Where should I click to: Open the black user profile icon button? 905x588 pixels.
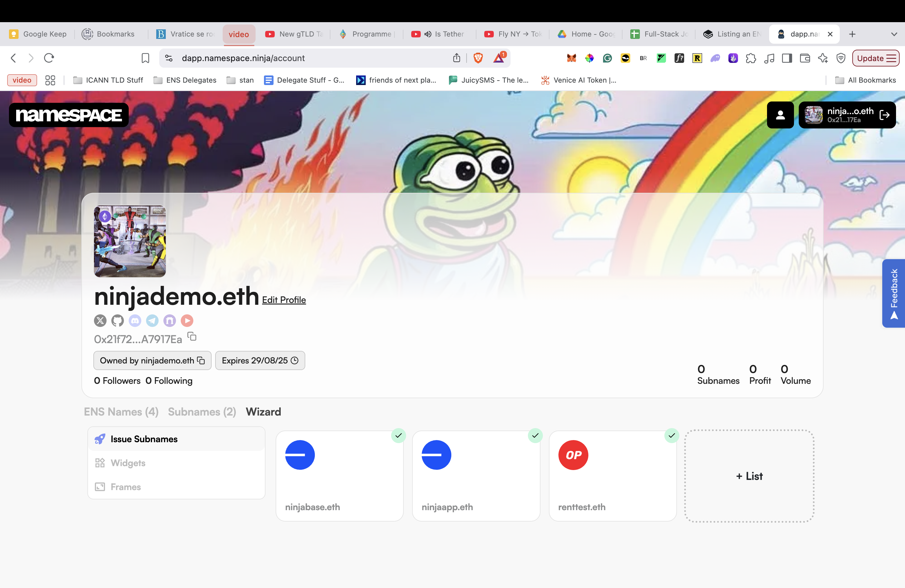point(780,115)
